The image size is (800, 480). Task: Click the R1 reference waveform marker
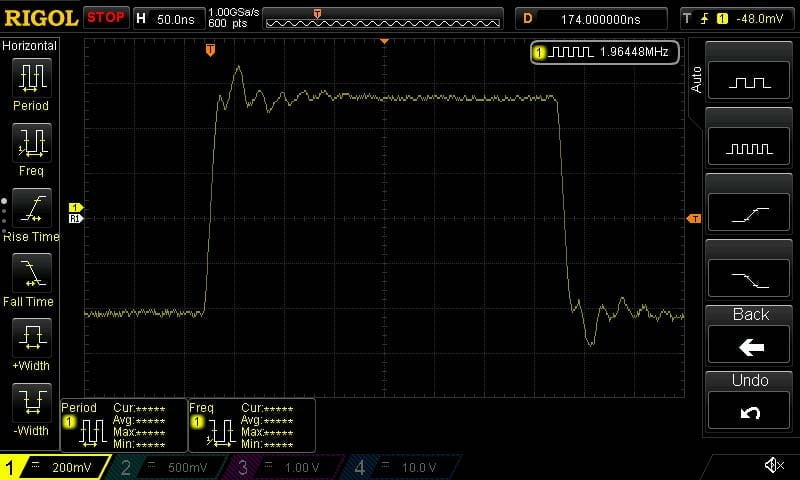[x=76, y=218]
